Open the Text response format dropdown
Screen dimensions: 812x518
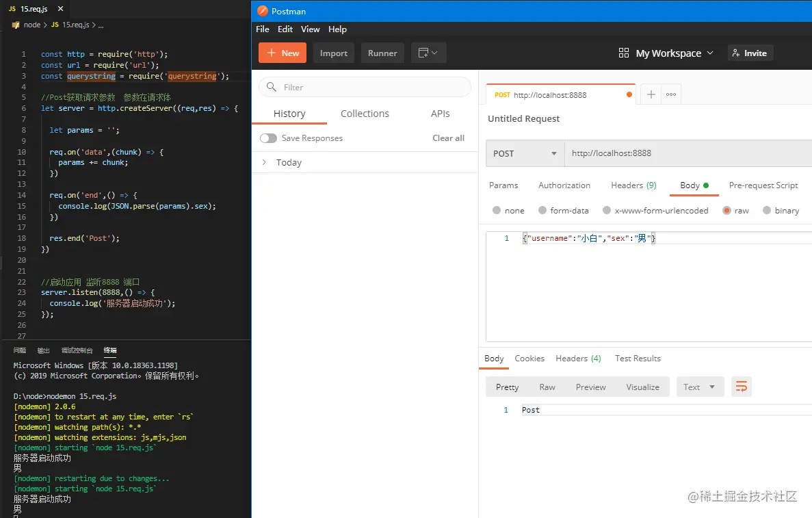700,387
